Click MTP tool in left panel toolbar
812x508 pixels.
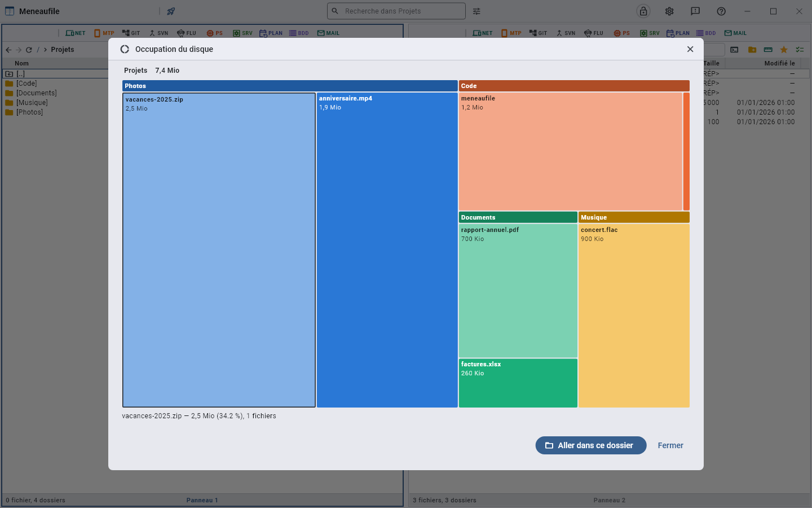tap(104, 33)
